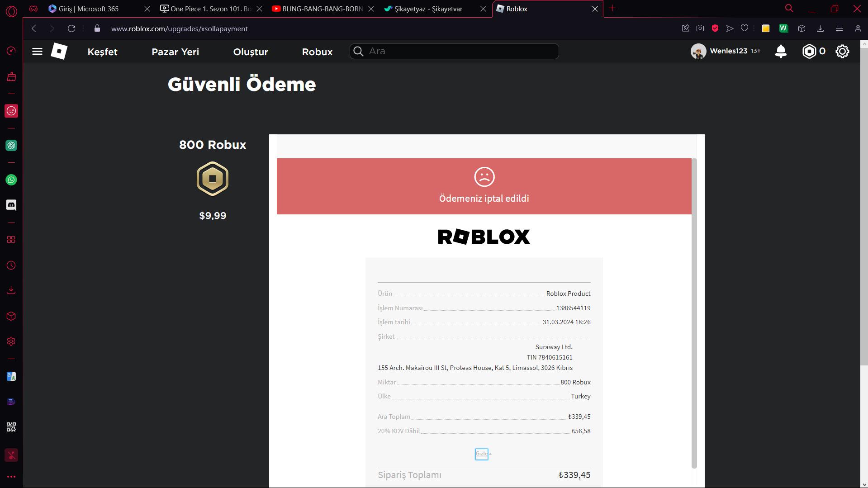The height and width of the screenshot is (488, 868).
Task: Open the sidebar Extensions cube
Action: coord(11,316)
